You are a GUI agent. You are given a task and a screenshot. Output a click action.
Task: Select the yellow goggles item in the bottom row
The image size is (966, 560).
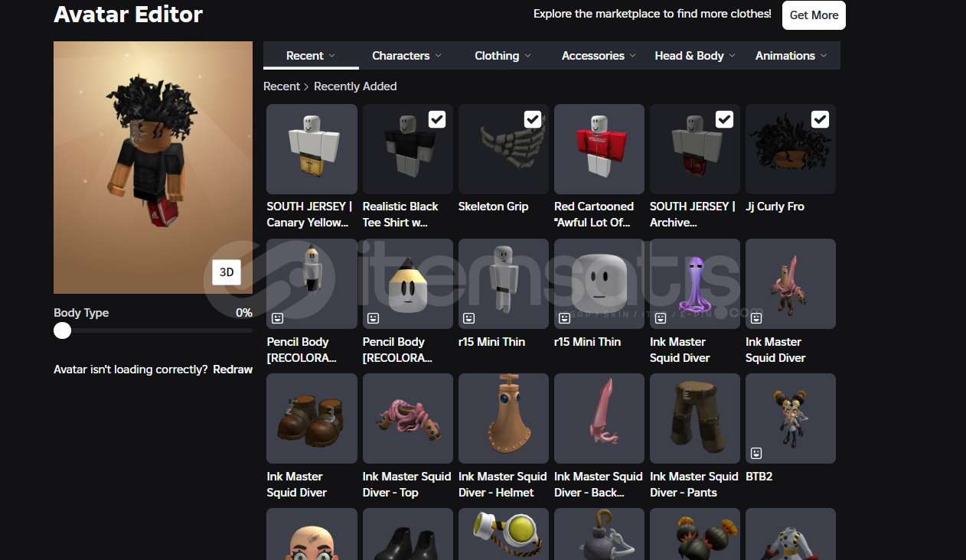click(504, 534)
